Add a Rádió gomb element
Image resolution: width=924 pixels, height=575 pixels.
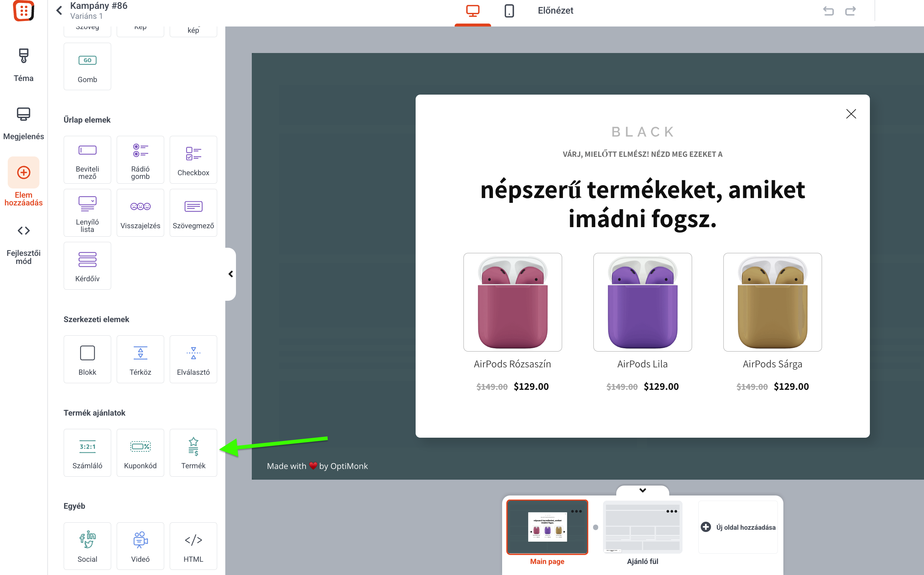click(140, 160)
